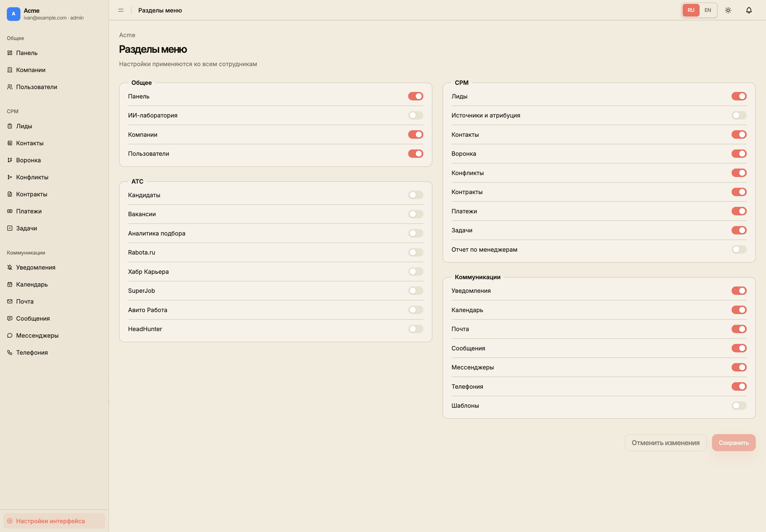Open Пользователи people icon in sidebar

[10, 87]
